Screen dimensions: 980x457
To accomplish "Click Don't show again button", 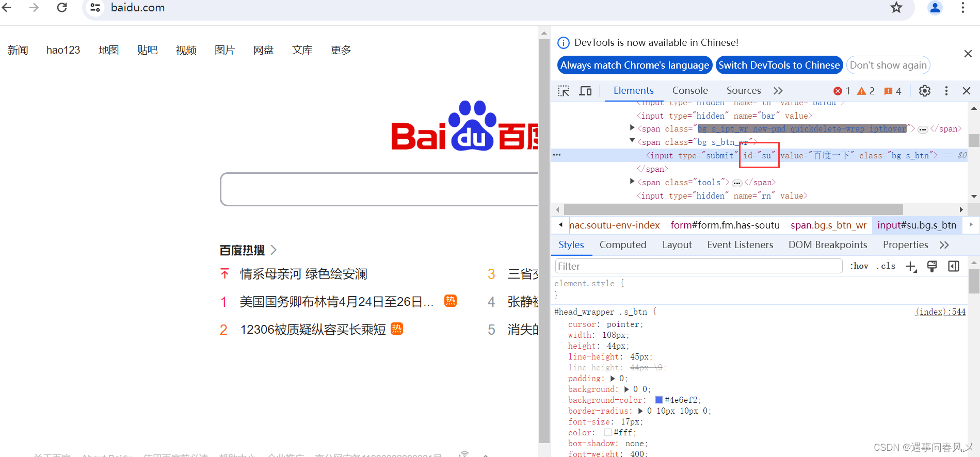I will 888,66.
